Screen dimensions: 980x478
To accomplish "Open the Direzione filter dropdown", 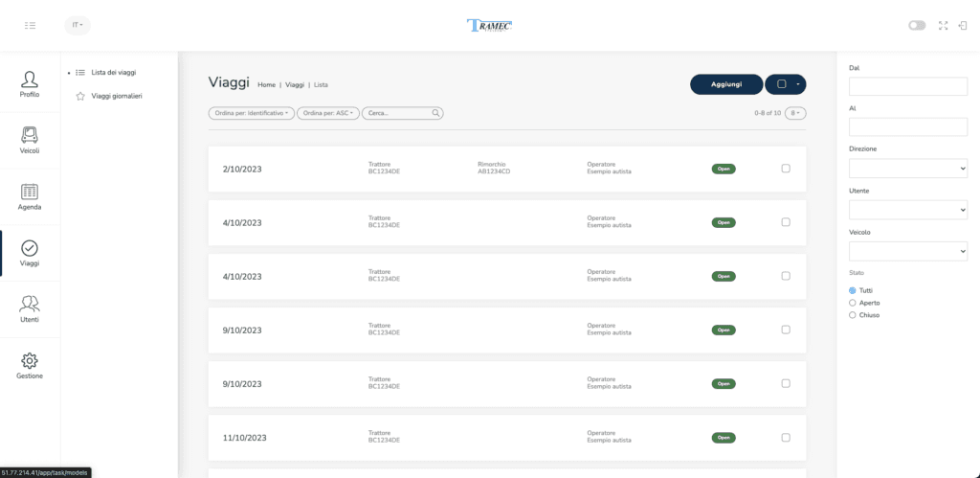I will pyautogui.click(x=908, y=169).
